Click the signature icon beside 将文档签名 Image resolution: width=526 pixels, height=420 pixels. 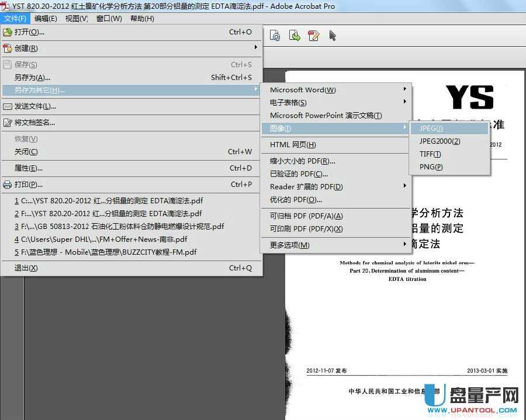[8, 123]
